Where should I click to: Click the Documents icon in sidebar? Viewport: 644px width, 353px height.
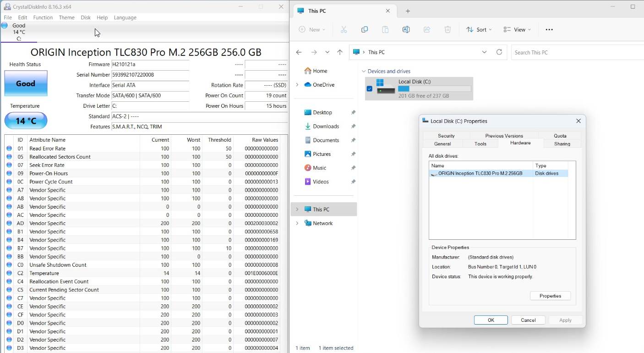pos(308,140)
